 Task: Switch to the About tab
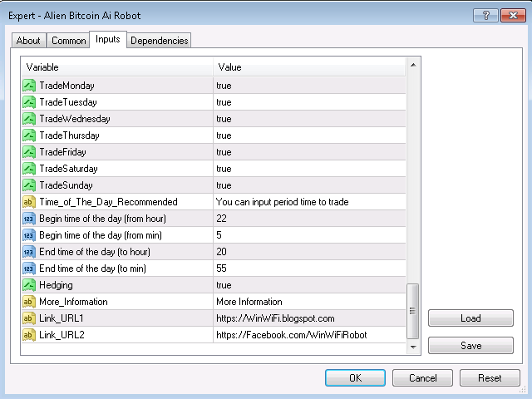(x=28, y=41)
